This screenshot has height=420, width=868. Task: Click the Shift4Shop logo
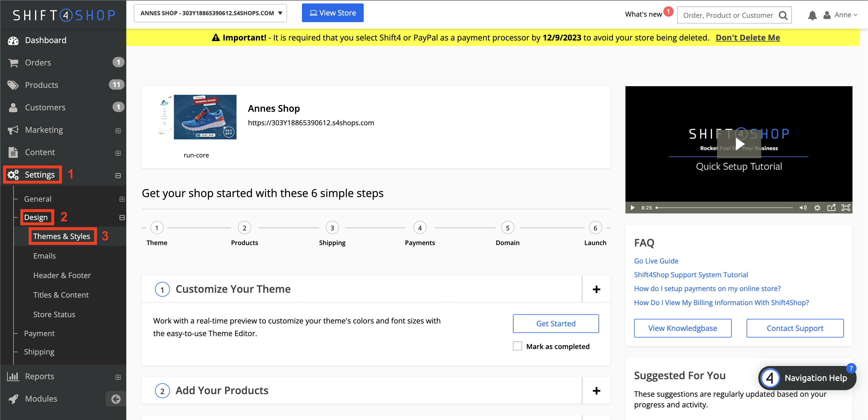click(64, 15)
